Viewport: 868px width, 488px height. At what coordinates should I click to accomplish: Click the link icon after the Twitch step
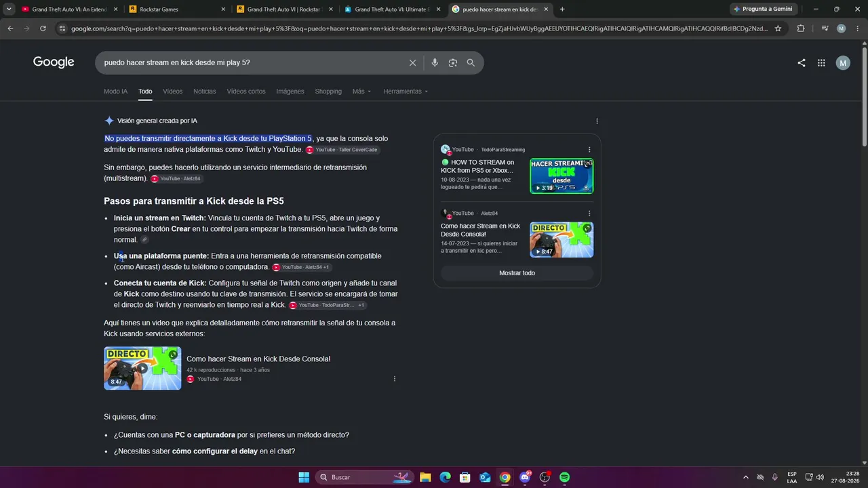pos(144,240)
